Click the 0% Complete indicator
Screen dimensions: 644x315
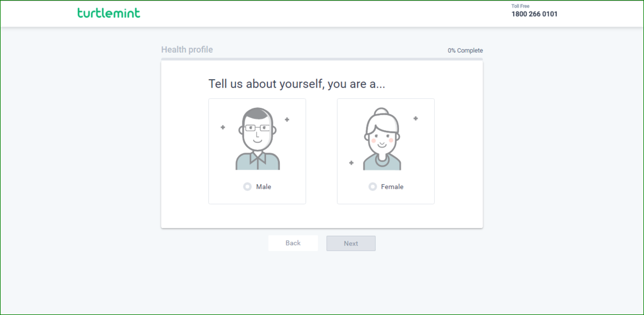465,51
